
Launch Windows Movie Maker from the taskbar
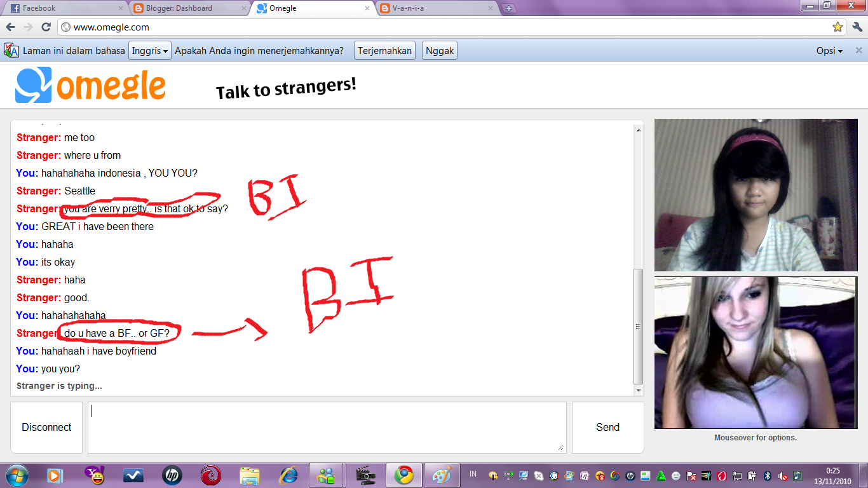pyautogui.click(x=364, y=475)
